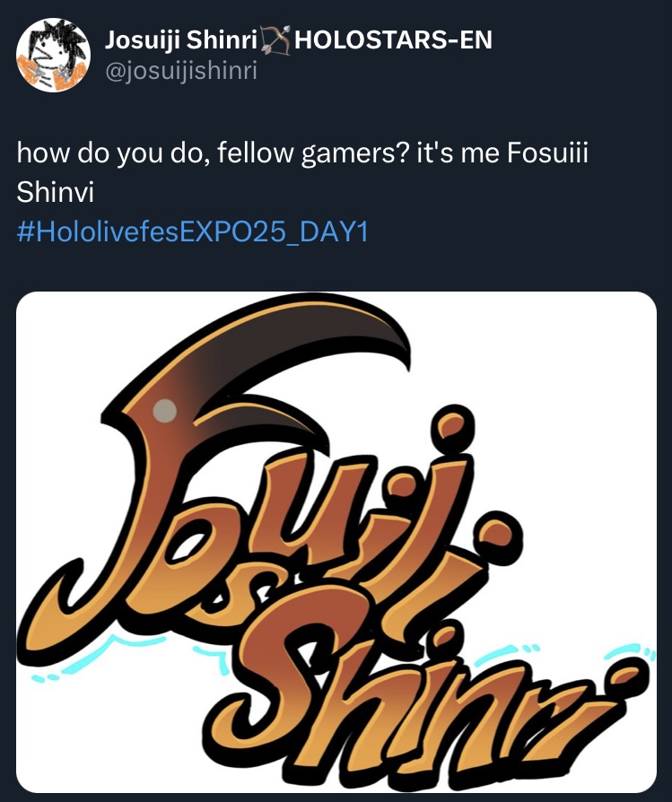Click the bow and arrow emoji
The height and width of the screenshot is (802, 672).
pyautogui.click(x=275, y=41)
